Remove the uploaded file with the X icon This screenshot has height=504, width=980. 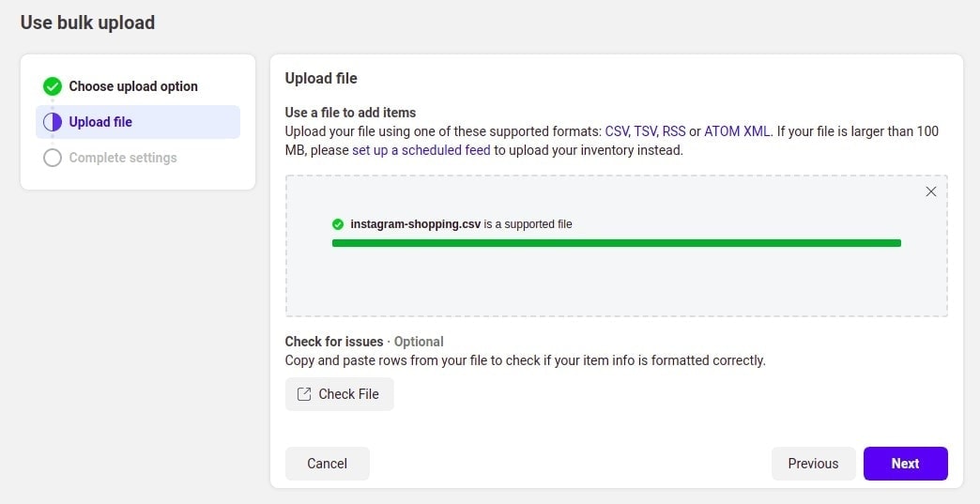click(x=930, y=191)
